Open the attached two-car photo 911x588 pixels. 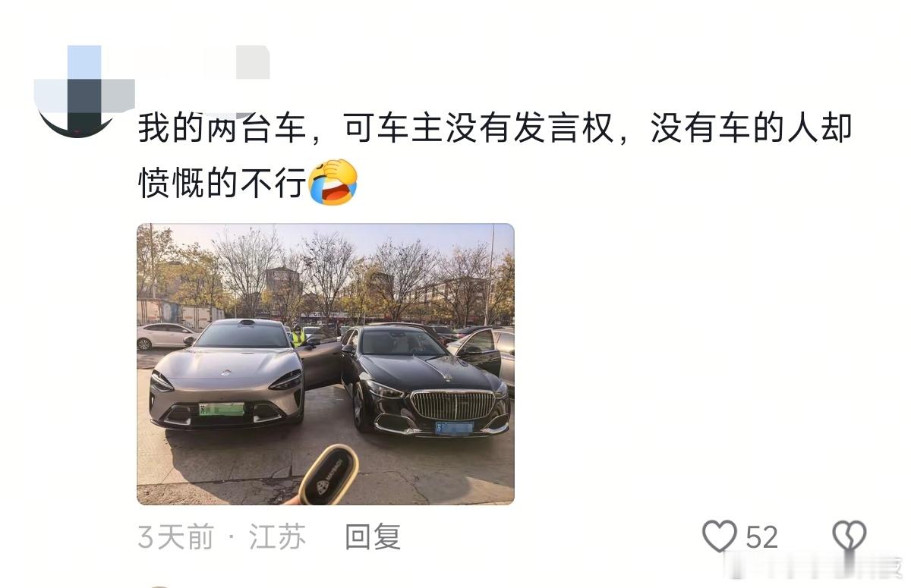tap(326, 364)
